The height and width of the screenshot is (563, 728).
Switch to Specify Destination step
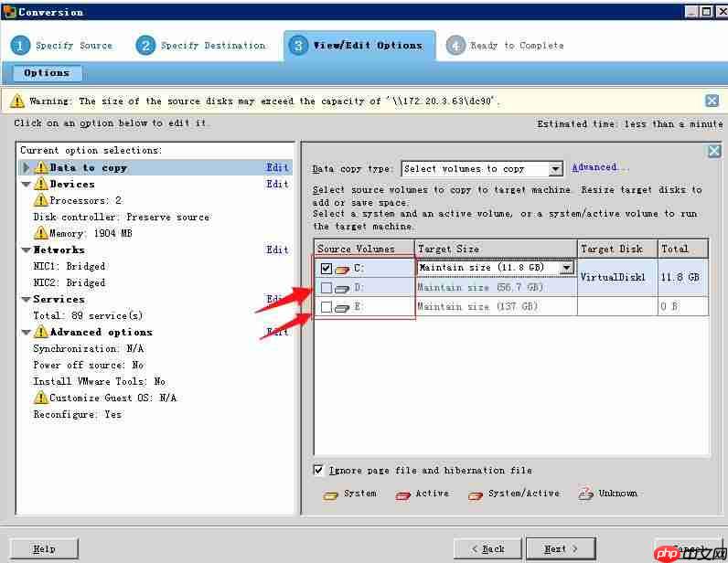point(201,46)
